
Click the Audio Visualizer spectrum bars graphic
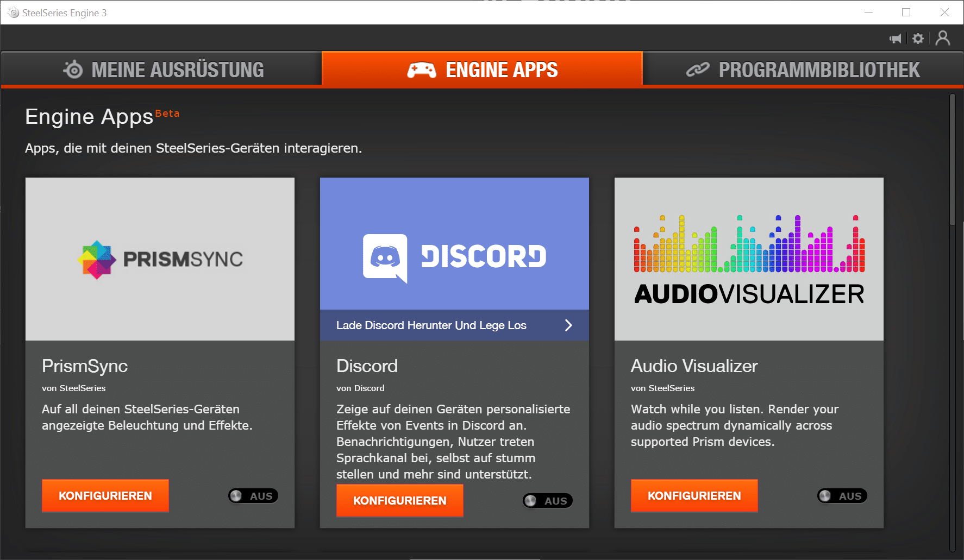[x=749, y=244]
